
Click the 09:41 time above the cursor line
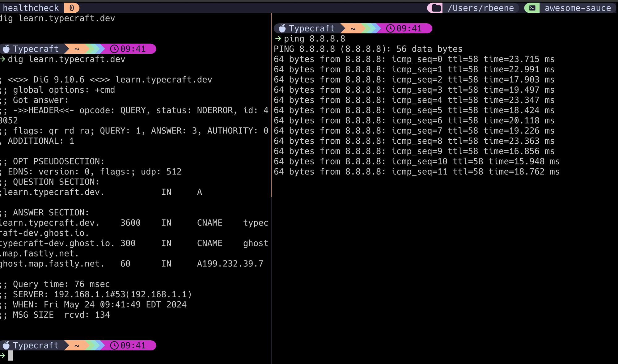tap(133, 345)
